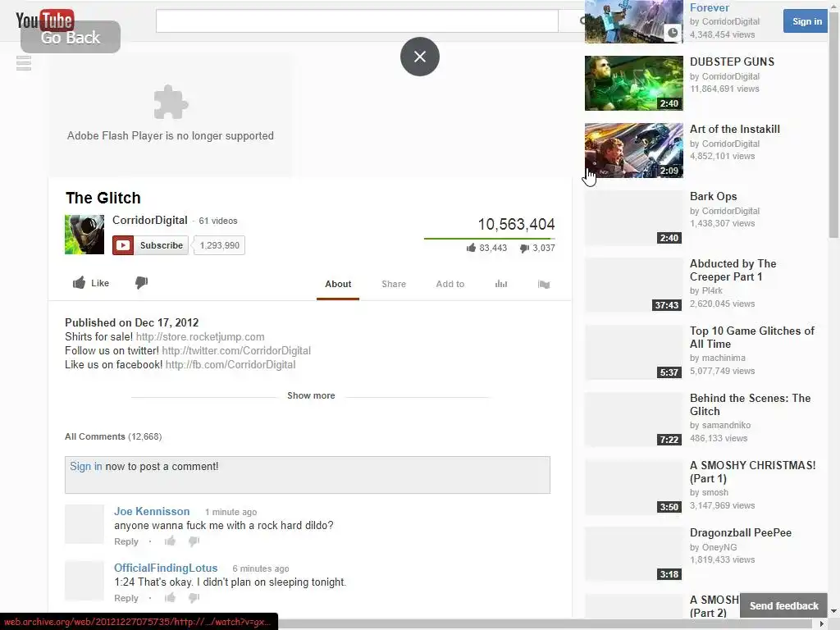The width and height of the screenshot is (840, 630).
Task: Open Top 10 Game Glitches of All Time
Action: (752, 337)
